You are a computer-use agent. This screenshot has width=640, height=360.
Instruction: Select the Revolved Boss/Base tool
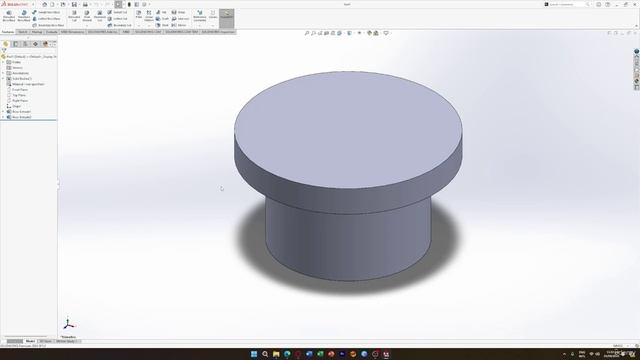(24, 16)
